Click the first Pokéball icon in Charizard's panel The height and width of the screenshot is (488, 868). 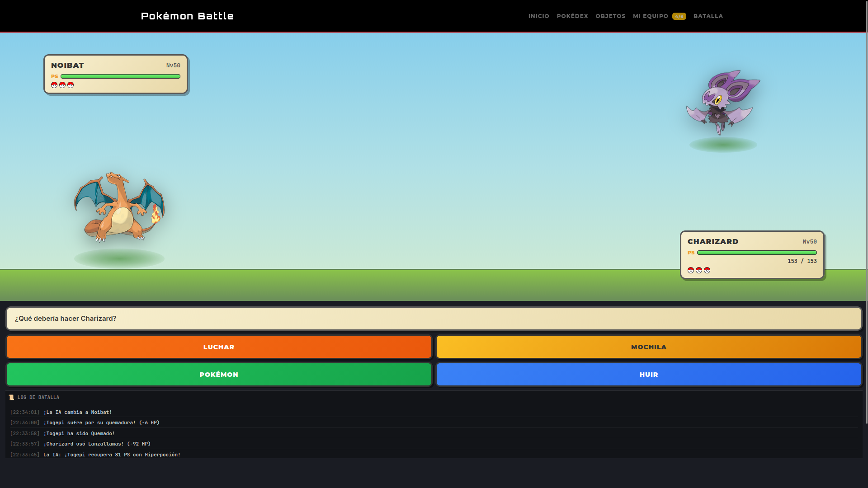click(x=691, y=270)
